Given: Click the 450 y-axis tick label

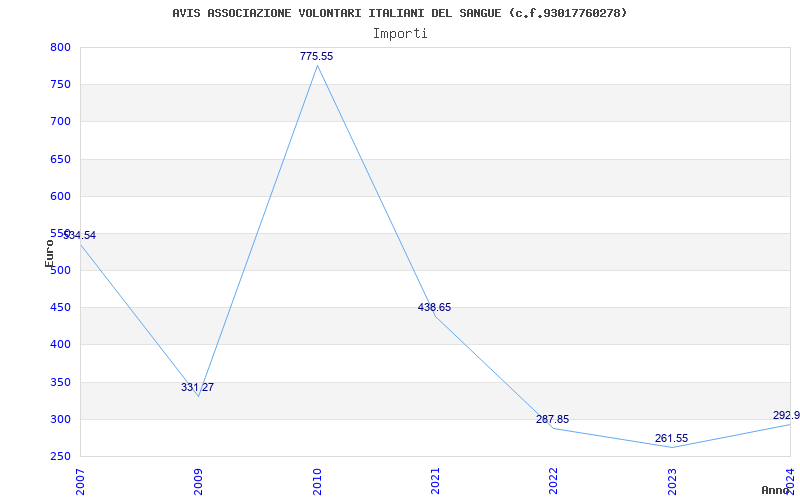Looking at the screenshot, I should click(60, 308).
